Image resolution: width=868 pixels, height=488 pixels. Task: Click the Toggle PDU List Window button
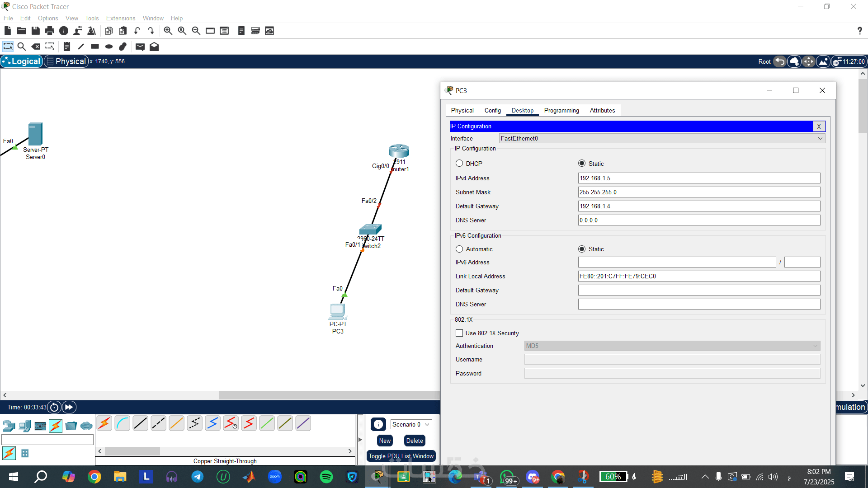pos(401,456)
